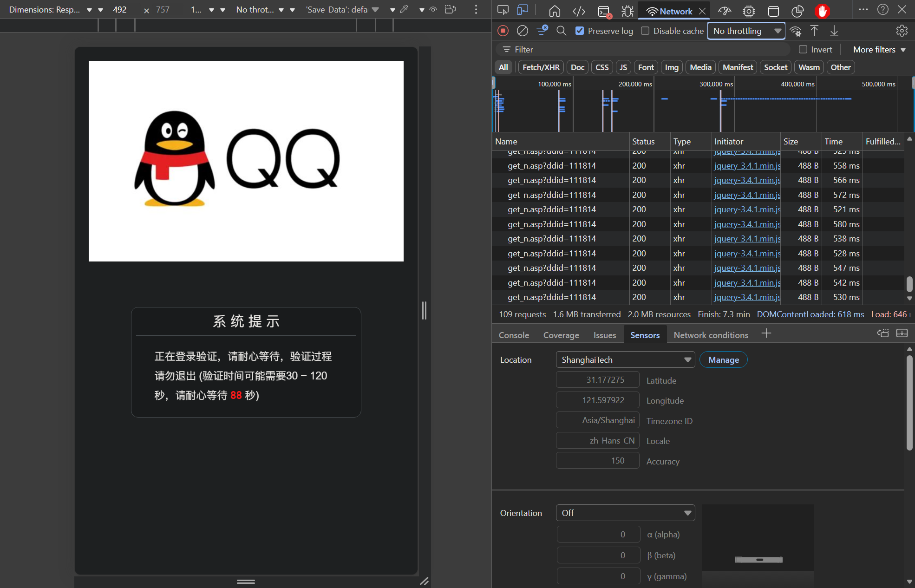The width and height of the screenshot is (915, 588).
Task: Open the network search magnifier
Action: click(561, 31)
